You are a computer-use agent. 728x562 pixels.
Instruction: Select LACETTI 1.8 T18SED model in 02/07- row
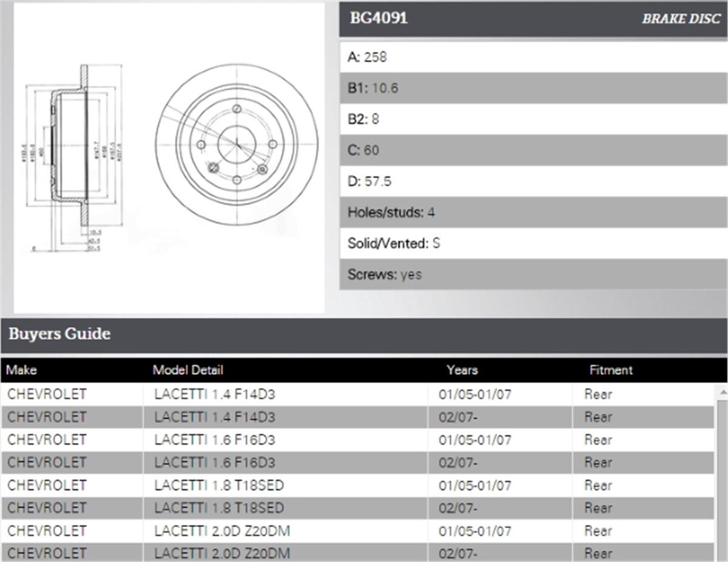[219, 508]
